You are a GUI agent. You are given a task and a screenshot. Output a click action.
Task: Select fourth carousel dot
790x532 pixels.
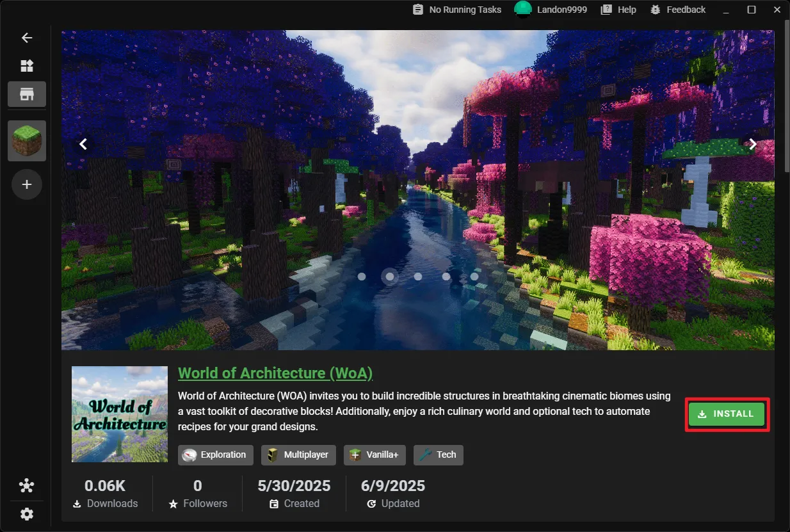point(446,277)
